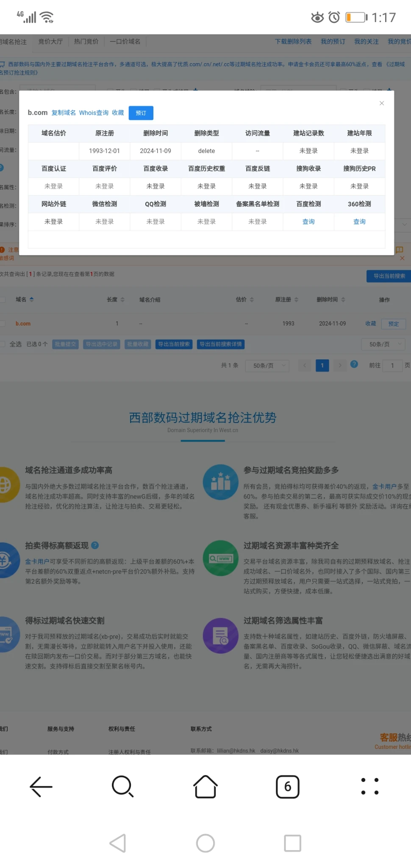
Task: Sort the list by 域名 column arrows
Action: (x=32, y=300)
